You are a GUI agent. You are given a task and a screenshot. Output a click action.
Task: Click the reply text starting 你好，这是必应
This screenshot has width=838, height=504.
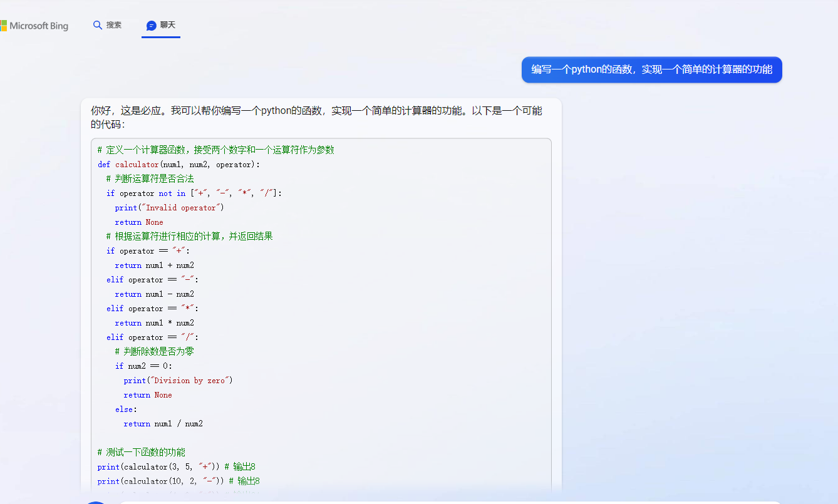pos(316,118)
